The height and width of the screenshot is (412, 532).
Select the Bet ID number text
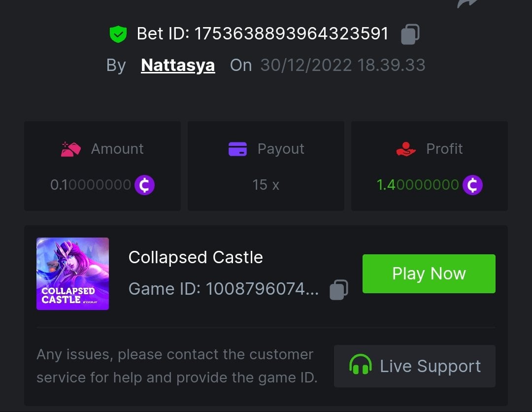291,34
